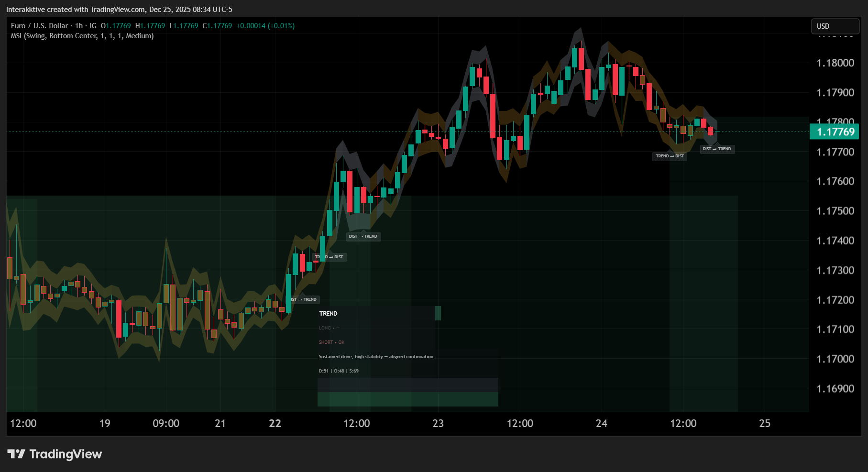868x472 pixels.
Task: Click the high value H1.17769
Action: click(x=150, y=26)
